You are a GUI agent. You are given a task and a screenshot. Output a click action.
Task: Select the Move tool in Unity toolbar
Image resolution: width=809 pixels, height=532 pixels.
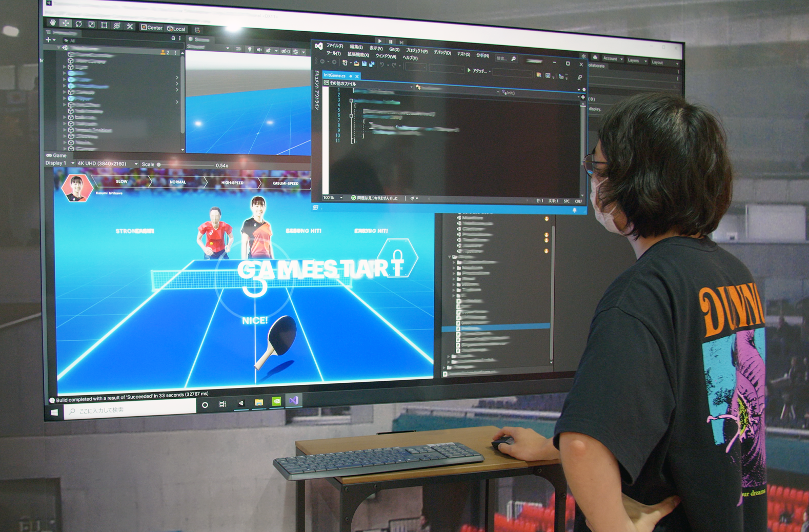(66, 23)
